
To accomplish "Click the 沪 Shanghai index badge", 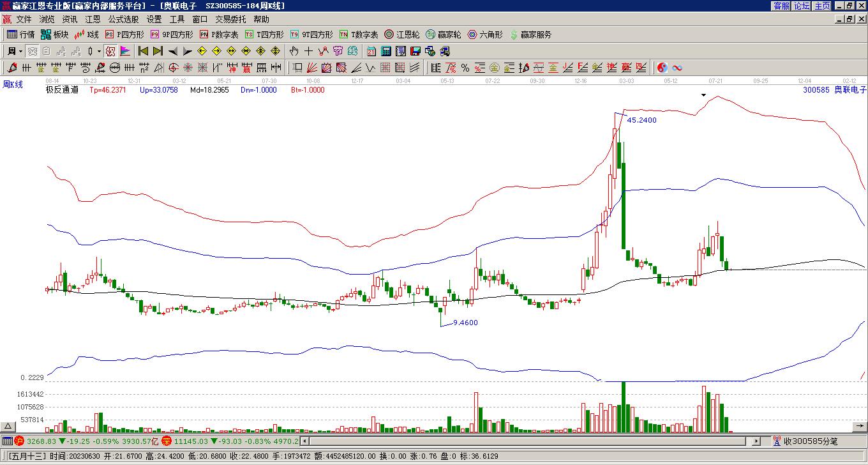I will tap(19, 441).
